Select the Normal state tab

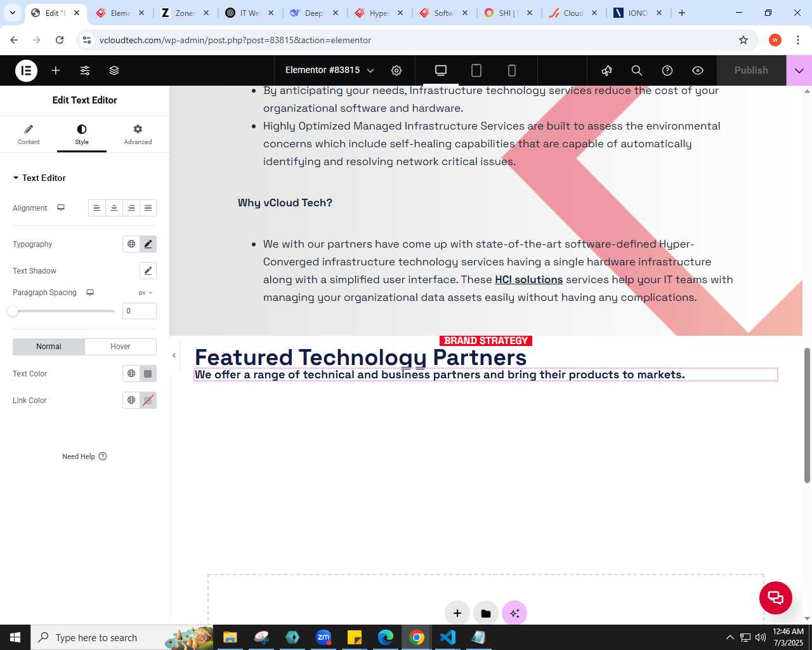[x=49, y=347]
